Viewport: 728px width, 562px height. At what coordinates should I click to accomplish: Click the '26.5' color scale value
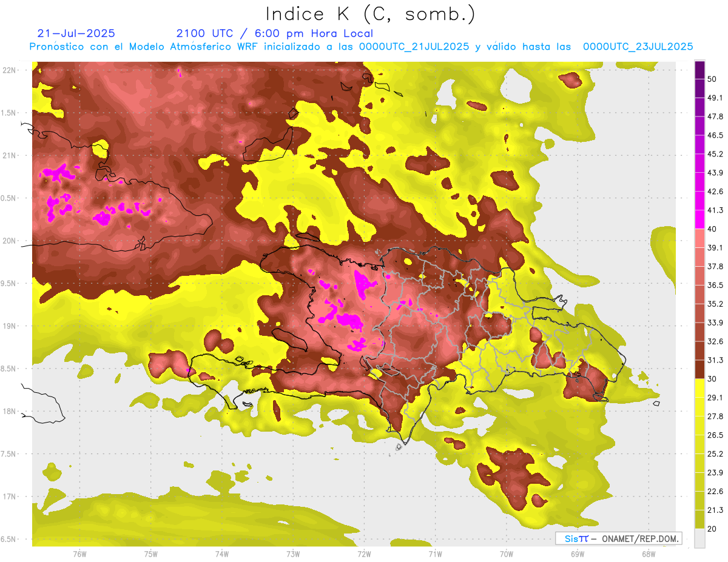point(715,435)
